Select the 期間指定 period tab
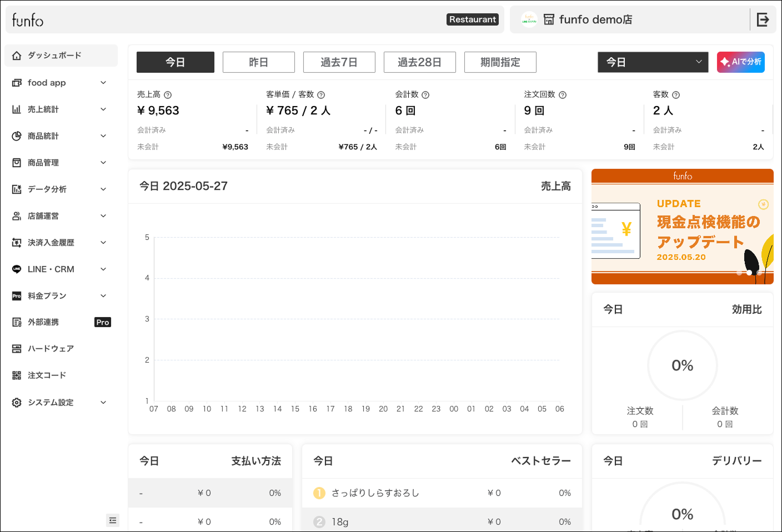The height and width of the screenshot is (532, 782). click(x=500, y=62)
